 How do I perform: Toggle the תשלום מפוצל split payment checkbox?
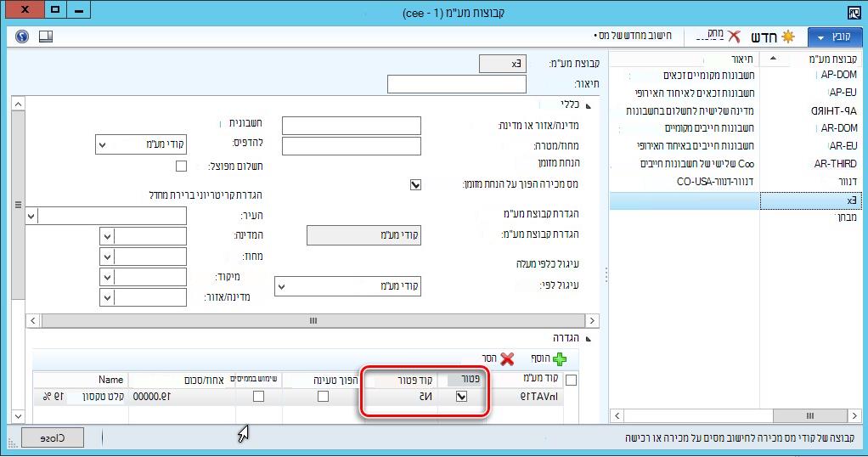181,166
